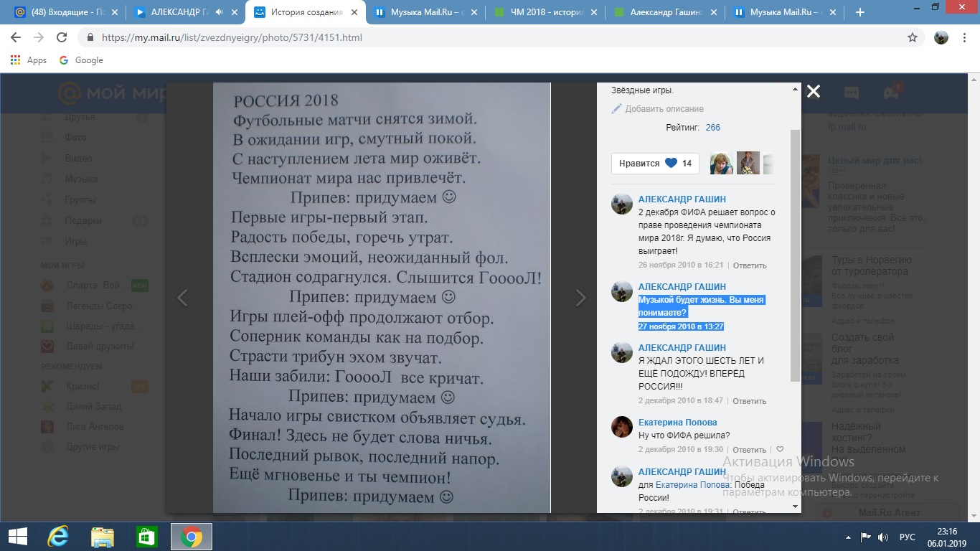Click the volume icon in system tray
980x551 pixels.
[883, 537]
